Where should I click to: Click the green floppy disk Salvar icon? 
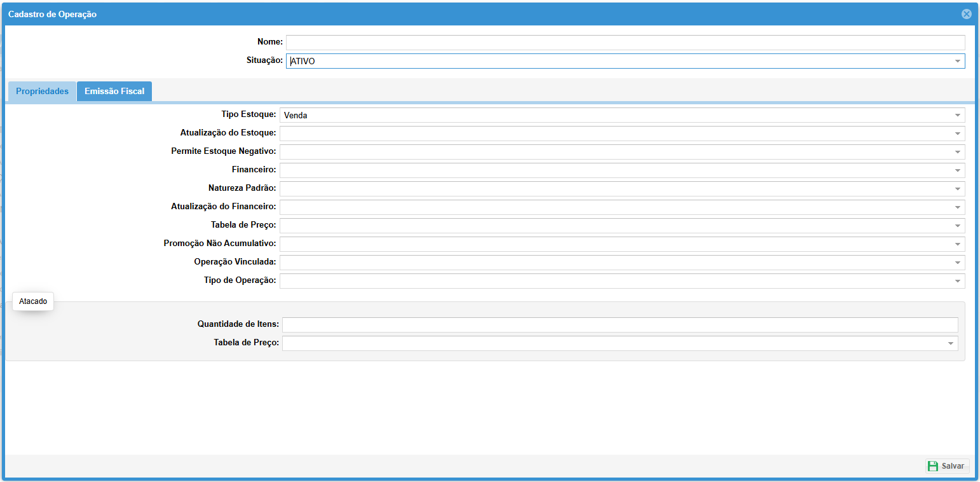pos(932,466)
